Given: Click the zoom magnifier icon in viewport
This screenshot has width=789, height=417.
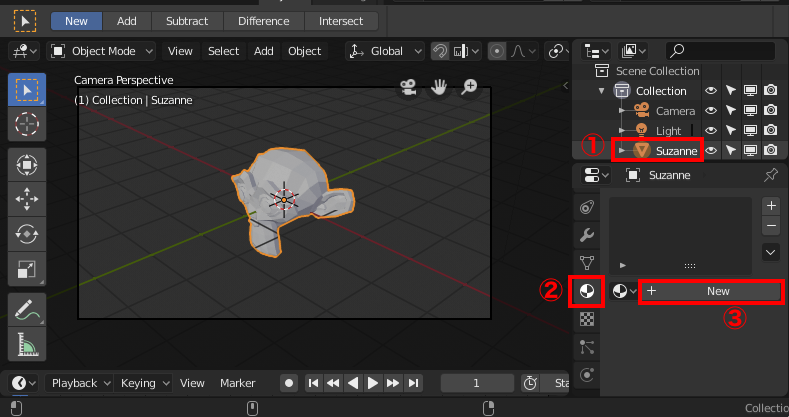Looking at the screenshot, I should click(469, 88).
